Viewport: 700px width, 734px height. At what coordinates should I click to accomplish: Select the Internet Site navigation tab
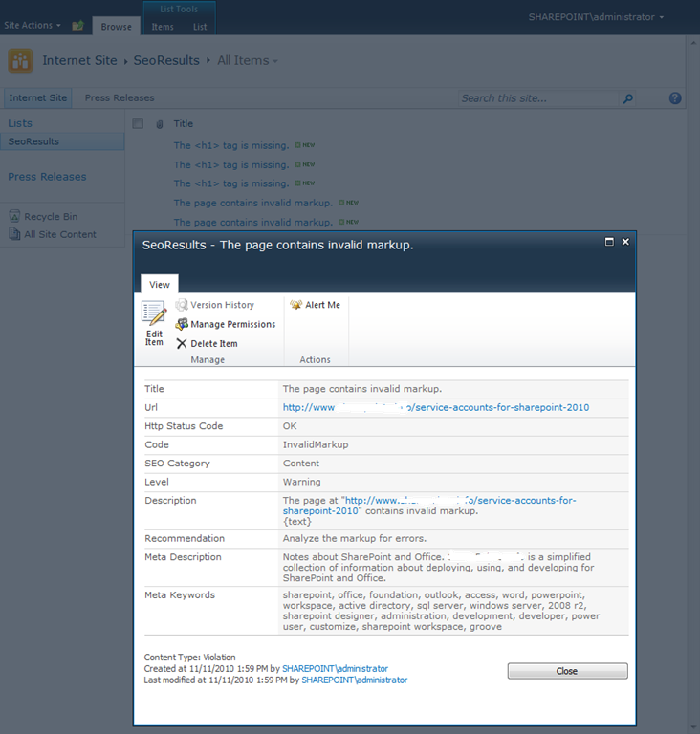pyautogui.click(x=38, y=97)
